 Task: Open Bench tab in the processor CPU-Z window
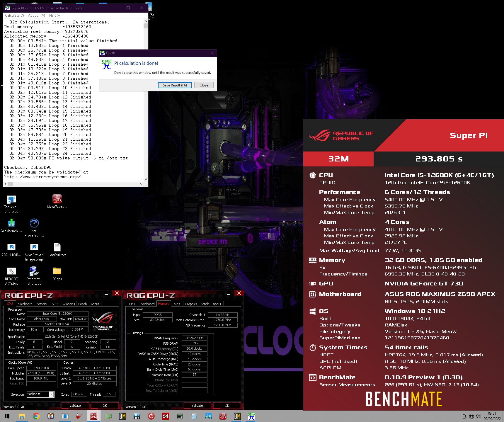(x=83, y=304)
